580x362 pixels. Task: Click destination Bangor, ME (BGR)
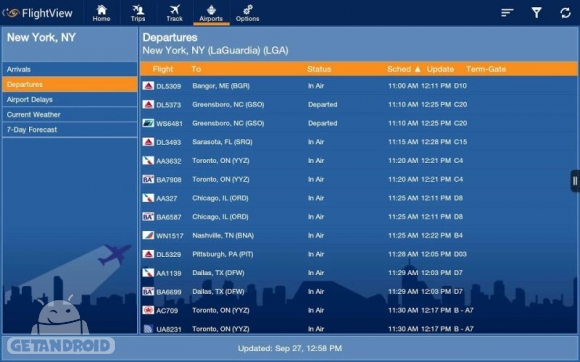221,86
